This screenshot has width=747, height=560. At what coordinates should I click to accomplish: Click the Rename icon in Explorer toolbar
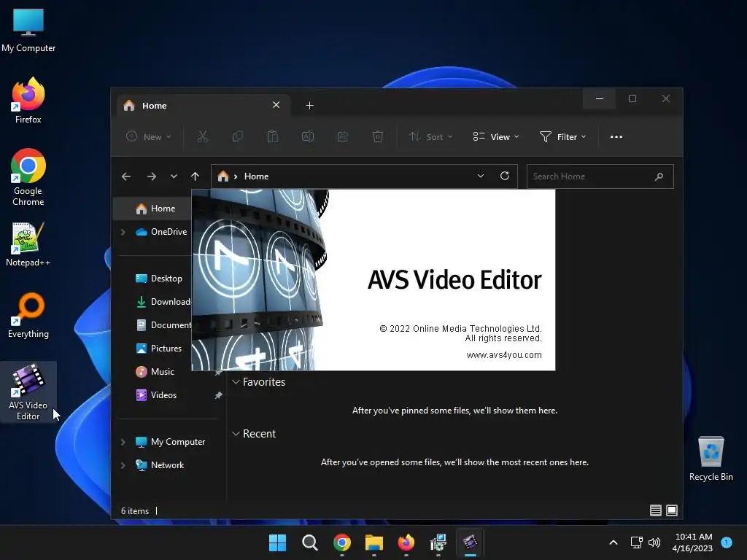(x=308, y=136)
